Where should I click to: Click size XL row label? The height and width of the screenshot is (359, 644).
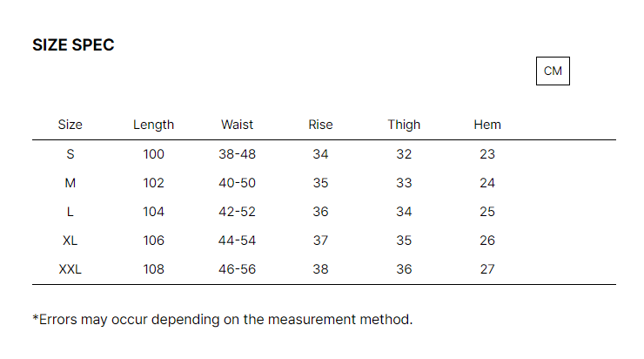coord(70,240)
